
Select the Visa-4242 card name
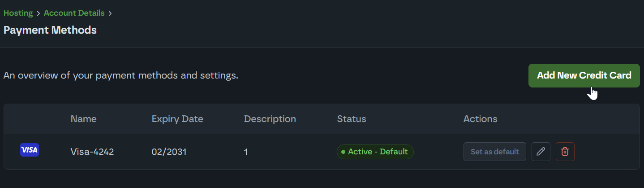click(x=92, y=152)
